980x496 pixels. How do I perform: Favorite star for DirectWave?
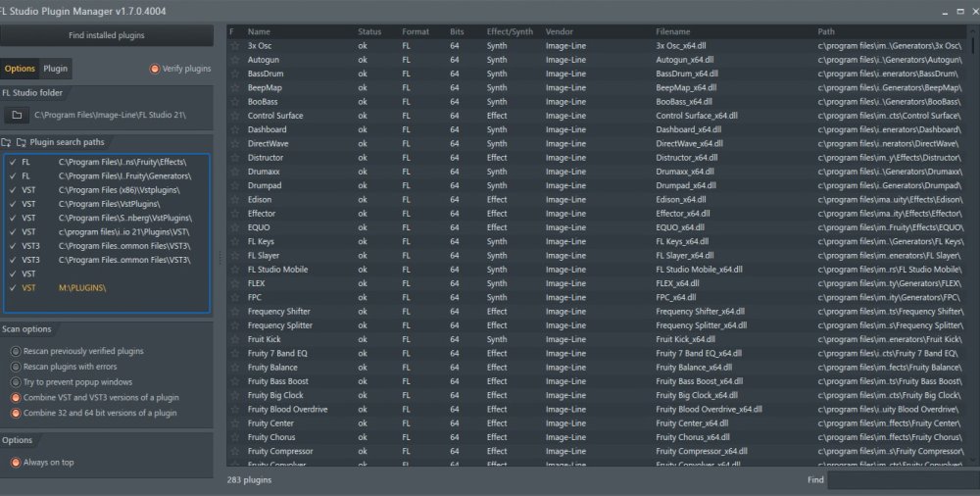point(235,144)
